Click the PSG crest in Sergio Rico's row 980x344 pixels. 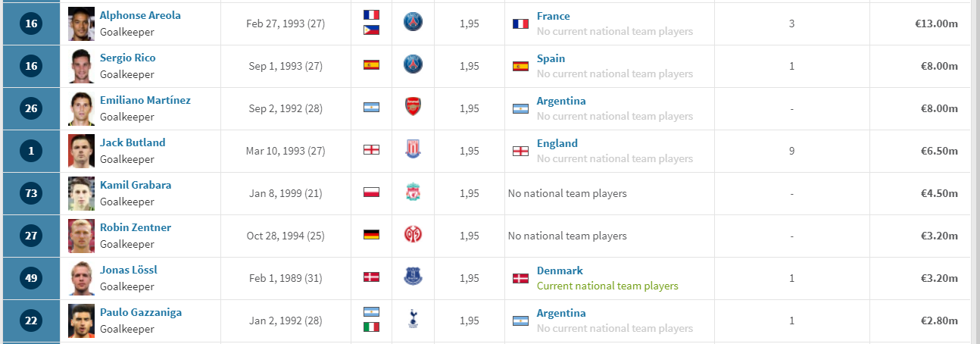pyautogui.click(x=413, y=65)
